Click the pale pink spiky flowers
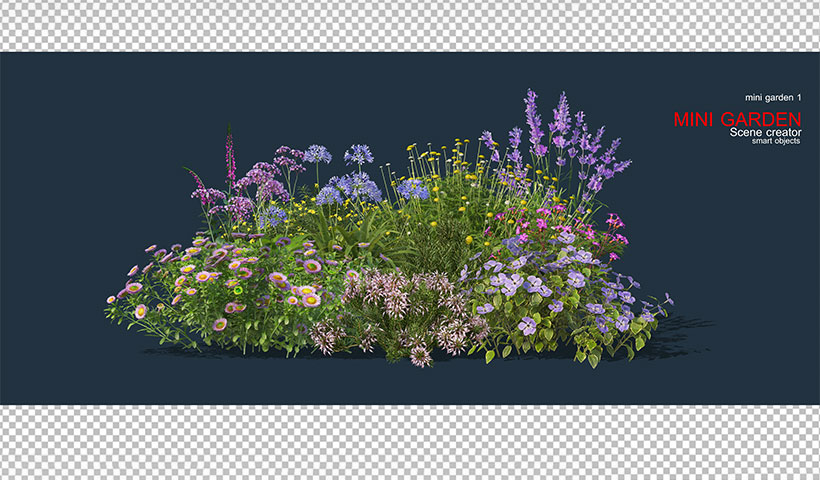 (400, 310)
